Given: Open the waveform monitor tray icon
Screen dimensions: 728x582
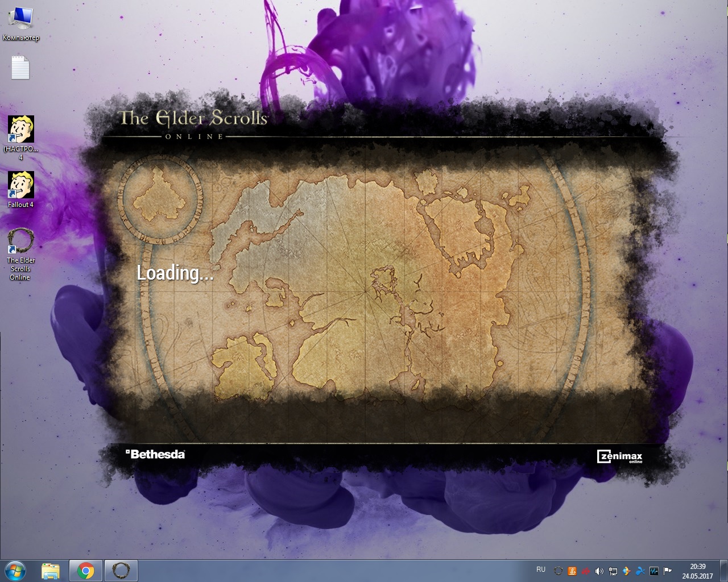Looking at the screenshot, I should [654, 571].
